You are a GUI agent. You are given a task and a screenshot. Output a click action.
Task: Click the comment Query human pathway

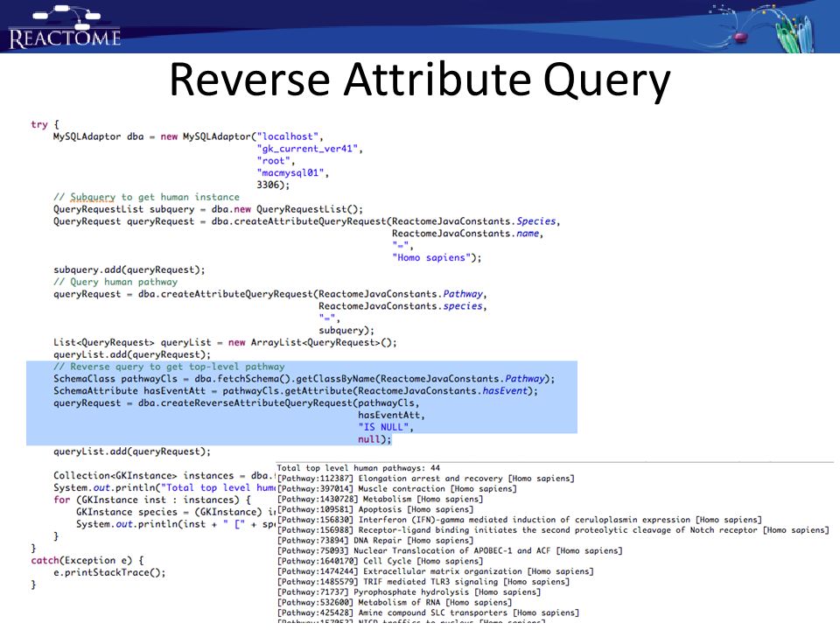pos(115,282)
